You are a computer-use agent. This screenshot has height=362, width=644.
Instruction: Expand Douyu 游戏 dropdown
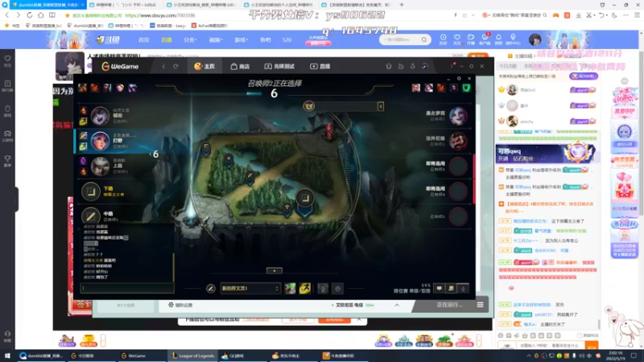(x=241, y=39)
